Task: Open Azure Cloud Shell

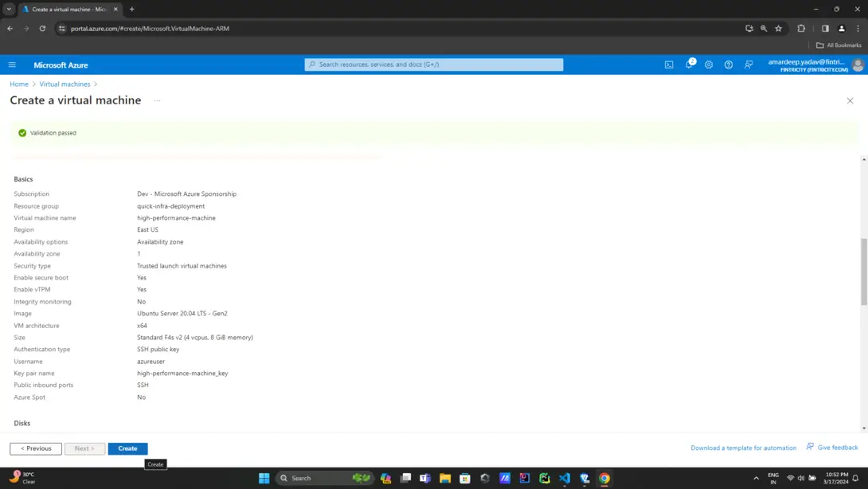Action: 669,65
